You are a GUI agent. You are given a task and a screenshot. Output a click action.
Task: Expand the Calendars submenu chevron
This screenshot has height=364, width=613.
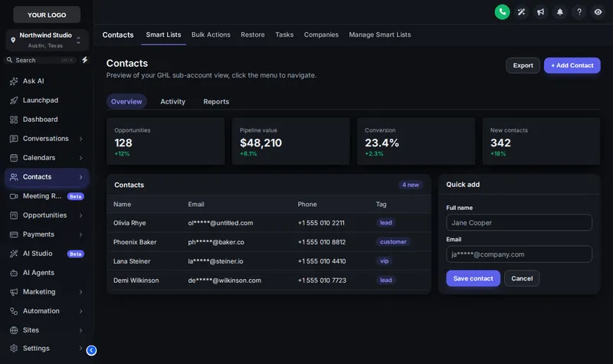pos(81,158)
